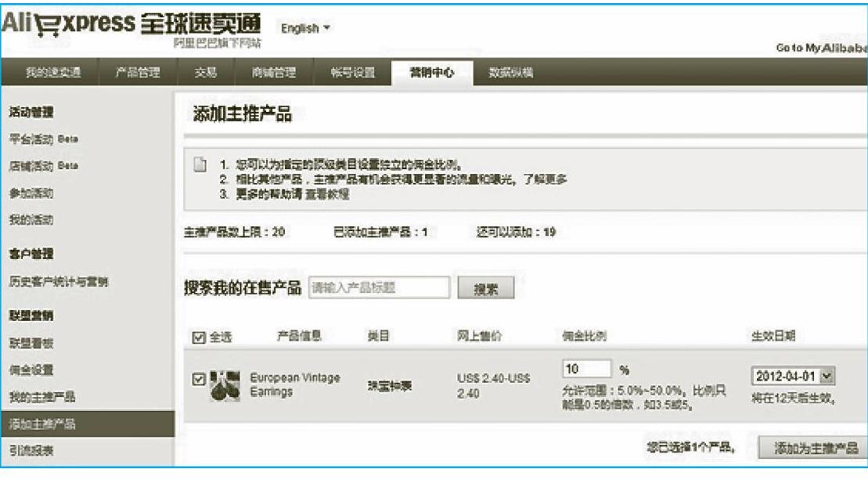Go to 佣金设置 in sidebar
Image resolution: width=868 pixels, height=480 pixels.
click(x=31, y=370)
